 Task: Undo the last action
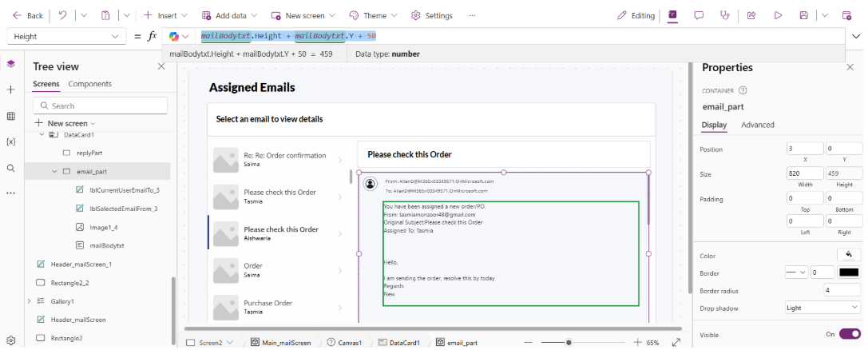click(x=62, y=15)
